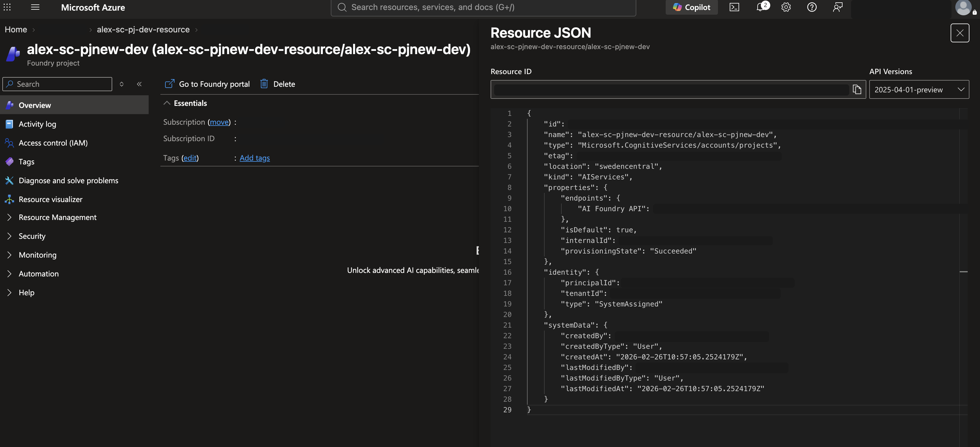Viewport: 980px width, 447px height.
Task: Select Overview in the sidebar
Action: coord(75,105)
